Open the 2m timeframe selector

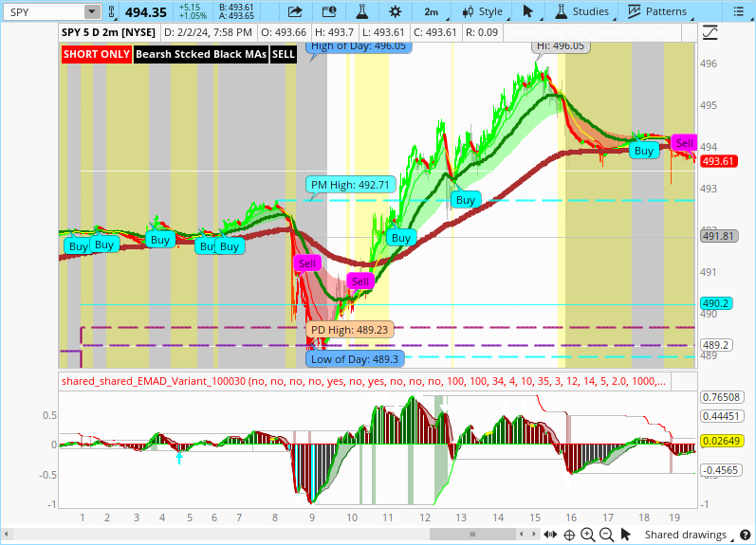[x=432, y=11]
